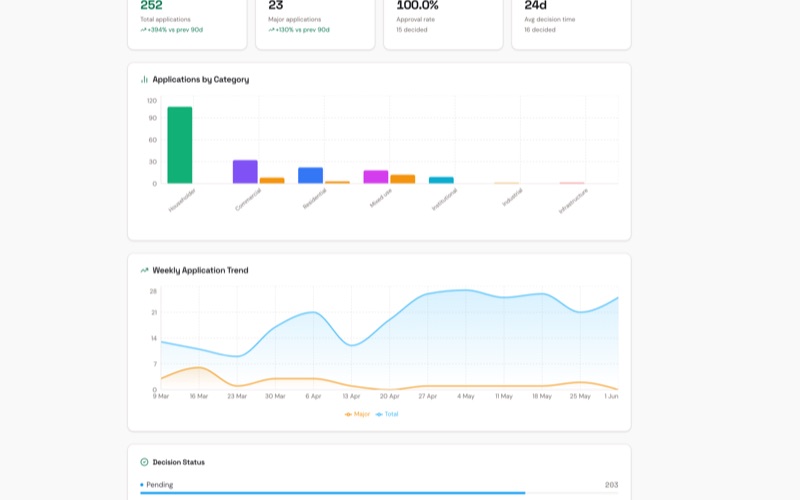The image size is (800, 500).
Task: Click the Industrial axis label
Action: point(512,197)
